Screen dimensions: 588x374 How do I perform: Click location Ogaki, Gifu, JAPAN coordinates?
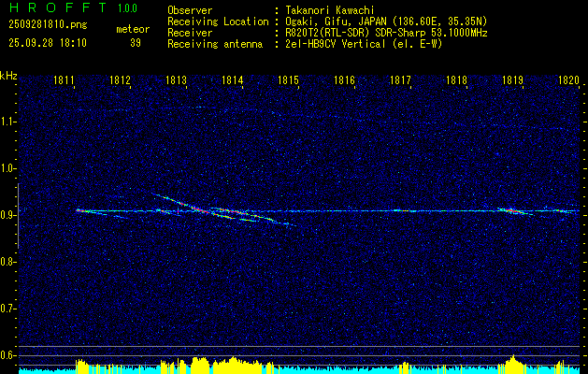(386, 22)
